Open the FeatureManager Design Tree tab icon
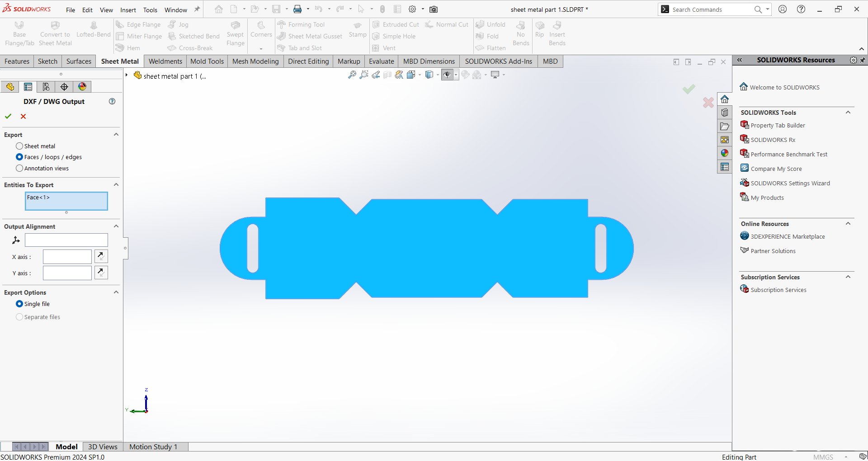This screenshot has width=868, height=461. pos(10,87)
